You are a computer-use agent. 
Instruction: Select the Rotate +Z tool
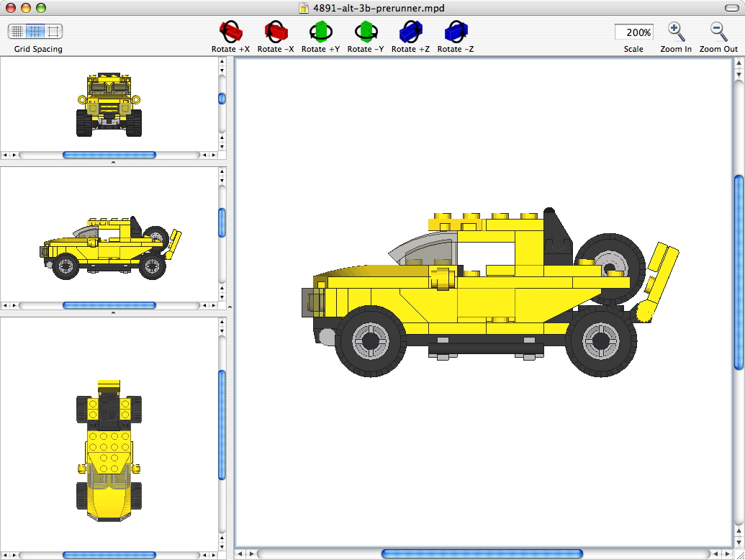410,32
